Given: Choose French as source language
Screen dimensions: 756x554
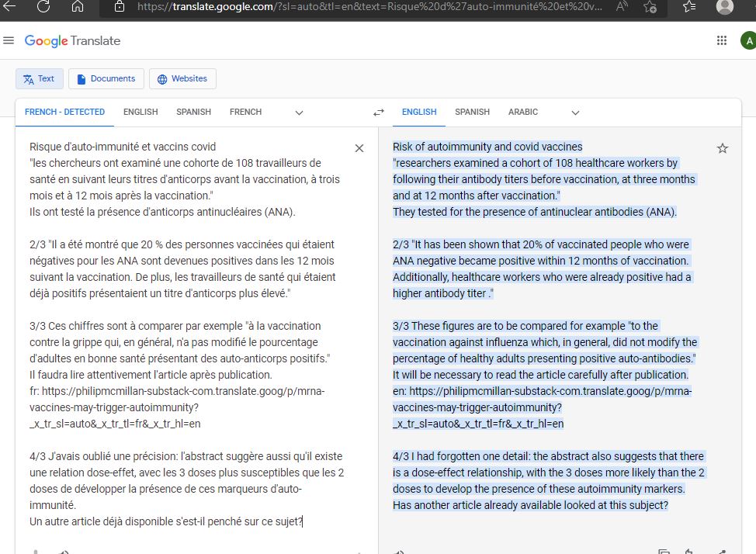Looking at the screenshot, I should (x=245, y=112).
